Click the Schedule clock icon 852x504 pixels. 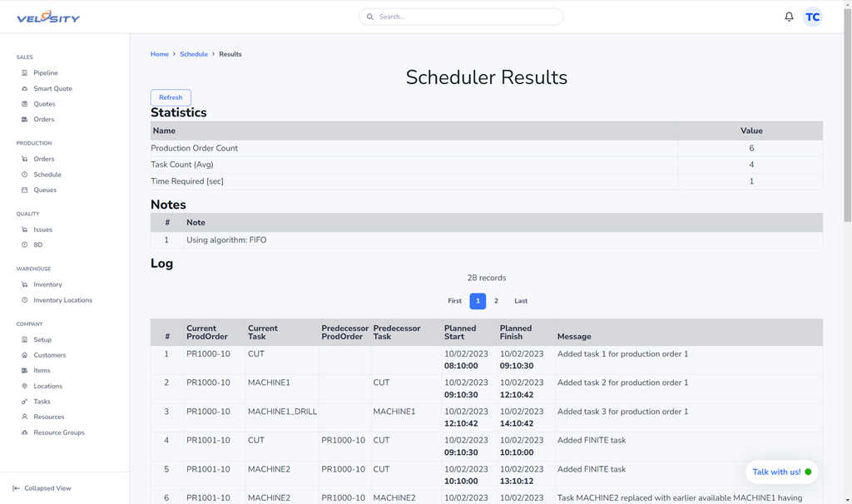coord(24,175)
